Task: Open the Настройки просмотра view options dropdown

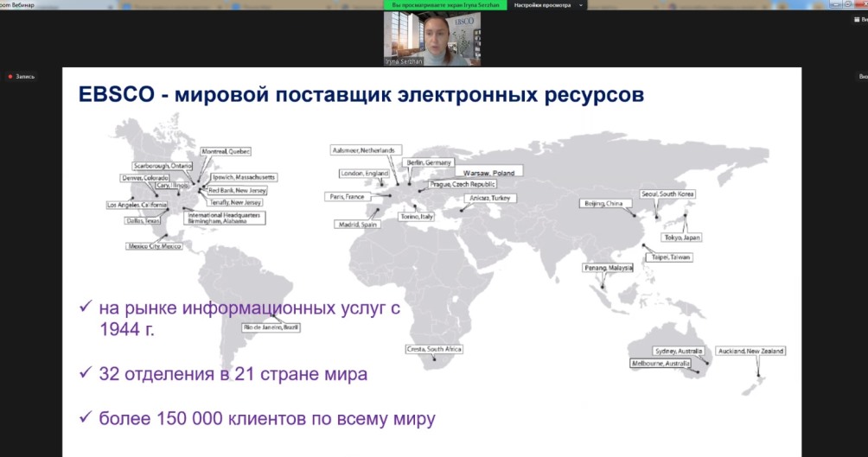Action: [x=547, y=5]
